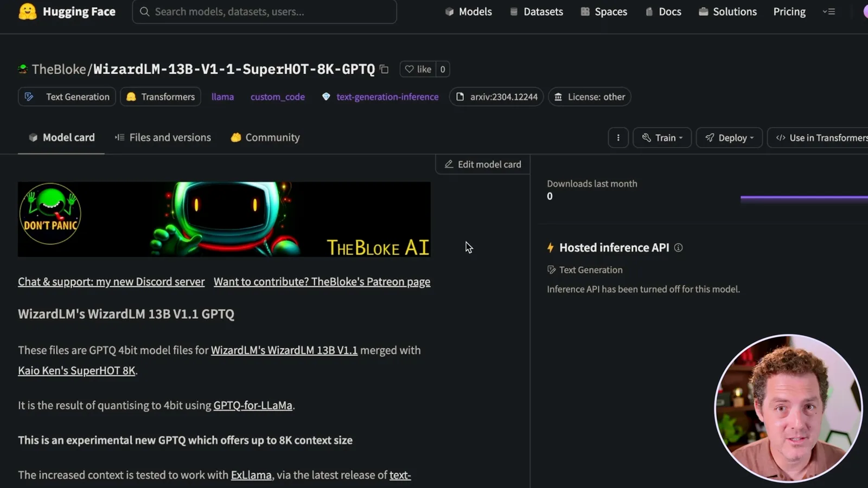868x488 pixels.
Task: Focus the search models input field
Action: click(264, 11)
